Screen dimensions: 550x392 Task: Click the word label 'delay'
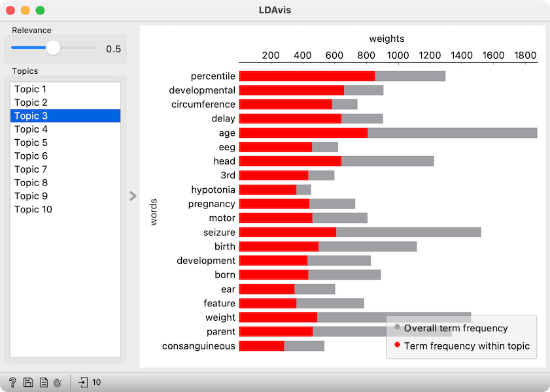223,119
